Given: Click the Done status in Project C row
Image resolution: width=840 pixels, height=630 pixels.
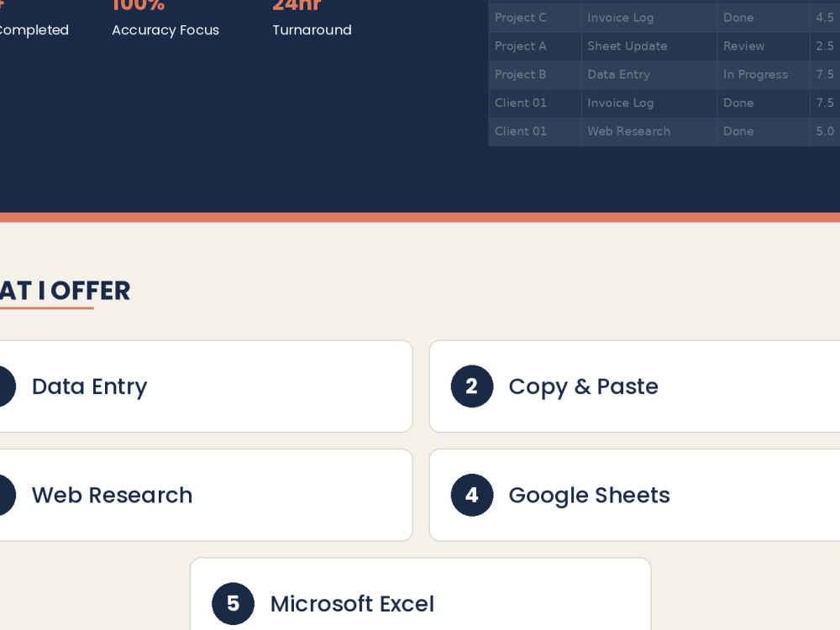Looking at the screenshot, I should (764, 18).
